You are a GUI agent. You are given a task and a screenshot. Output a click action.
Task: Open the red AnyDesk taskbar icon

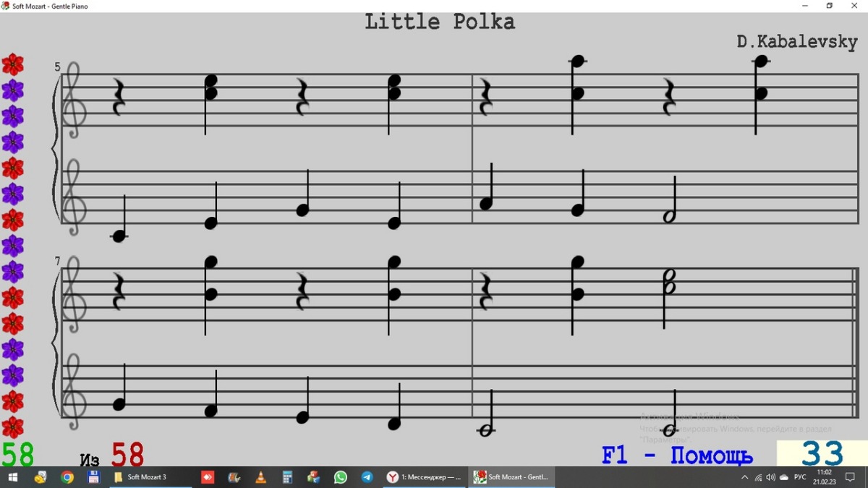(x=208, y=477)
